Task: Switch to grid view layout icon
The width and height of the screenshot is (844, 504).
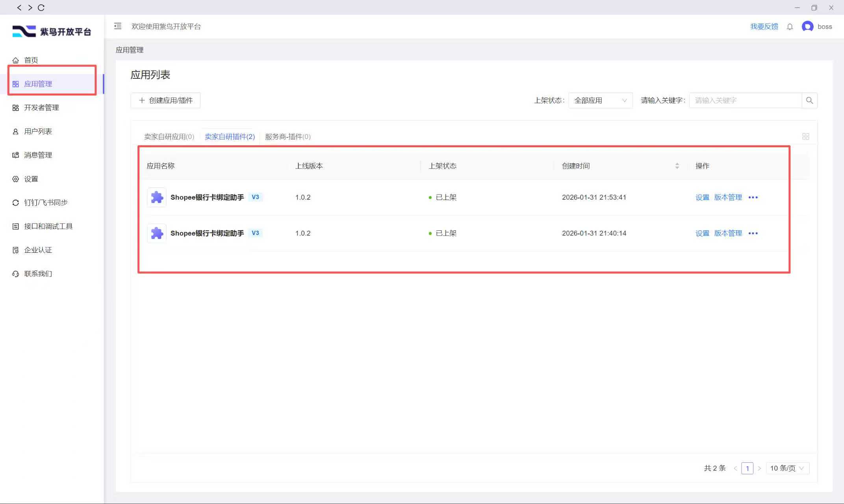Action: [806, 136]
